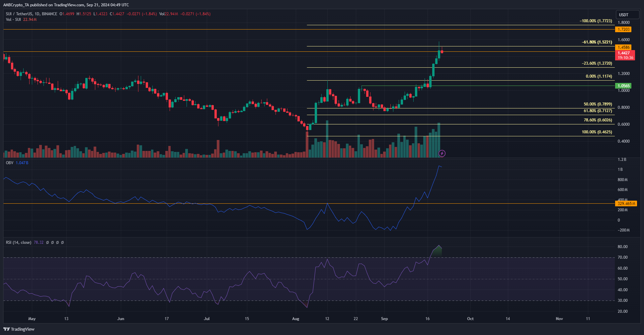The image size is (644, 335).
Task: Select the Vol · SUI indicator legend
Action: coord(13,20)
